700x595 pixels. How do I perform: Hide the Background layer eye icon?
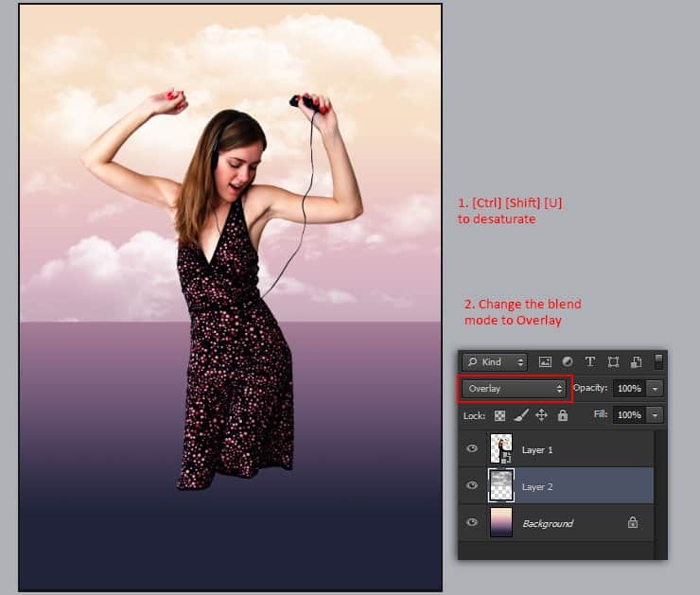[472, 522]
